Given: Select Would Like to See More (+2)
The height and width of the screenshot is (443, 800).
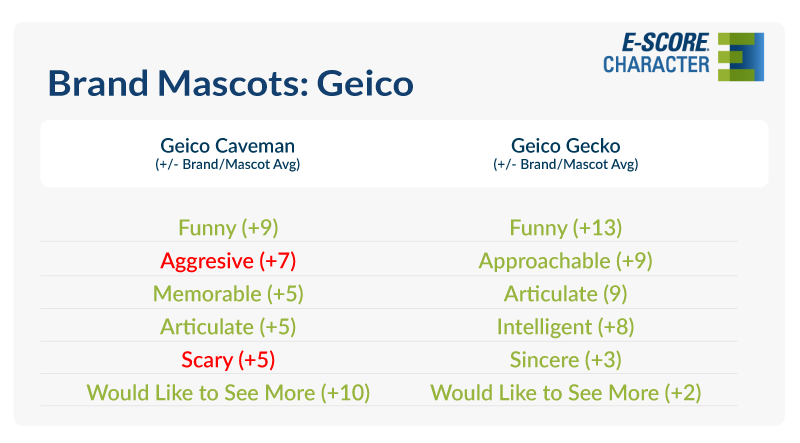Looking at the screenshot, I should tap(565, 392).
